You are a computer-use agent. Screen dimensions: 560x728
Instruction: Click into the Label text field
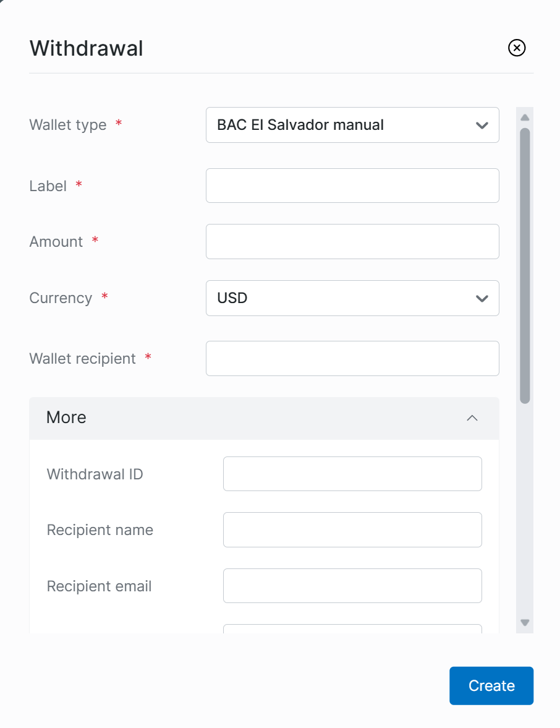[x=352, y=186]
